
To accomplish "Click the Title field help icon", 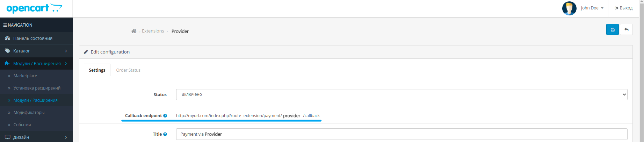I will 165,134.
